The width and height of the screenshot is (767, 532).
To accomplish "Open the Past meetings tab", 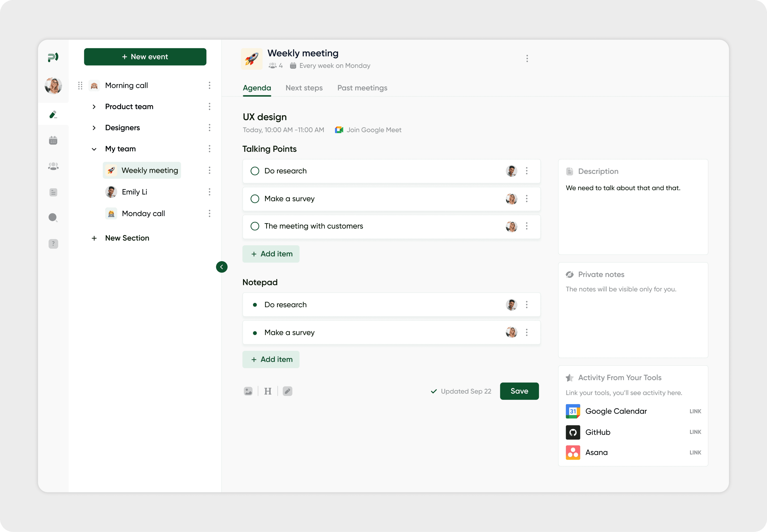I will [x=362, y=88].
